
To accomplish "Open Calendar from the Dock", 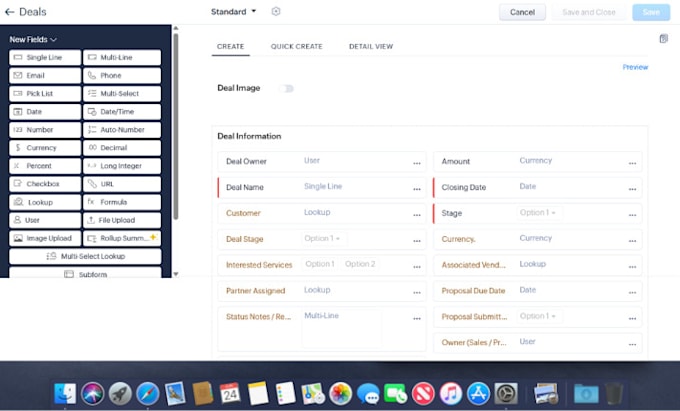I will [230, 394].
